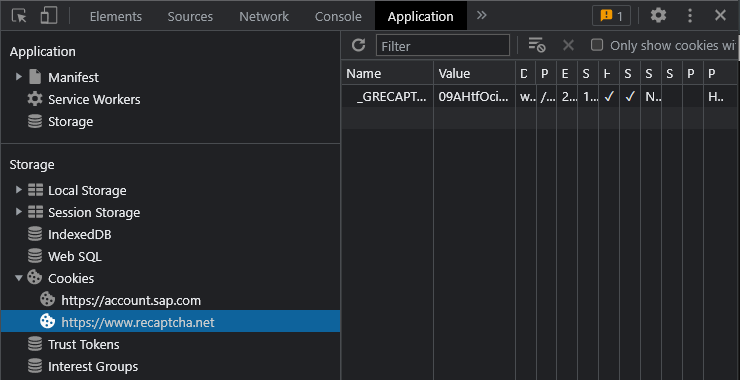Activate the inspect element picker icon
Screen dimensions: 740x380
[19, 16]
